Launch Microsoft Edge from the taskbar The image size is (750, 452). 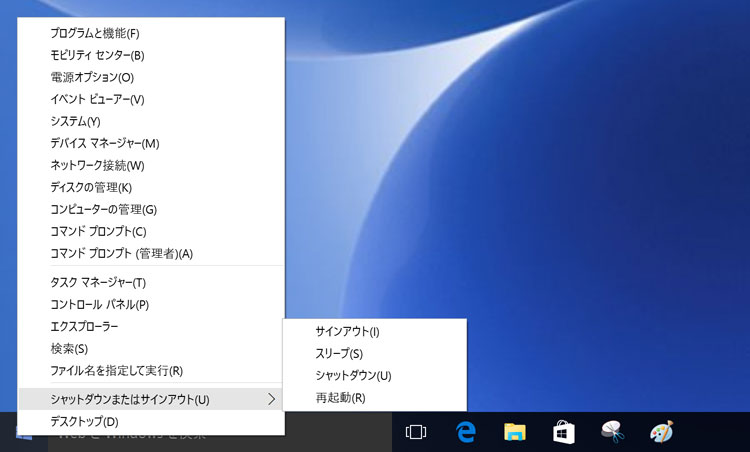(465, 432)
